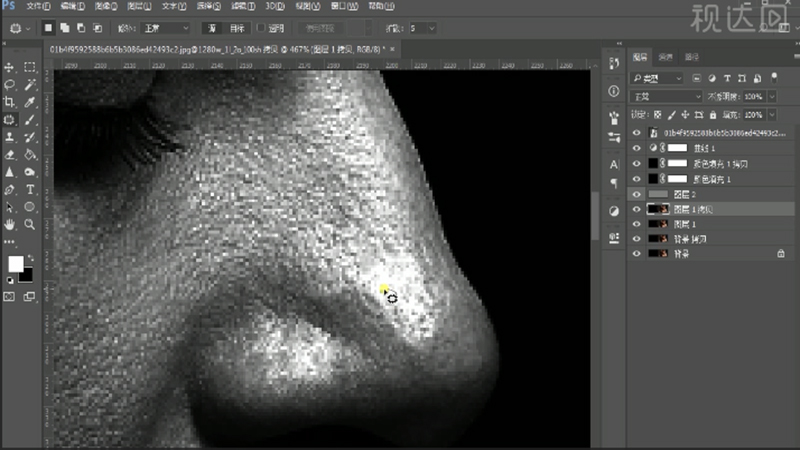Open the Character panel icon
Screen dimensions: 800x450
[614, 165]
